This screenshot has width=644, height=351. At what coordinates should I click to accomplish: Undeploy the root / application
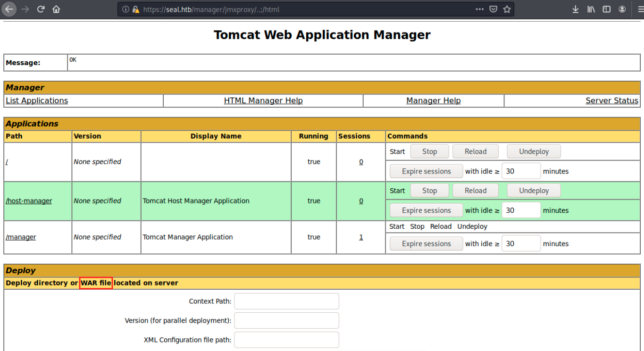click(x=534, y=151)
